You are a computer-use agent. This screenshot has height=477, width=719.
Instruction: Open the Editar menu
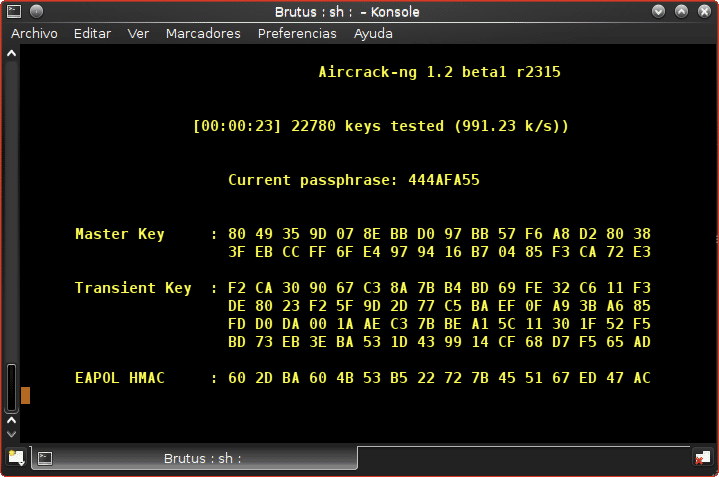coord(92,33)
